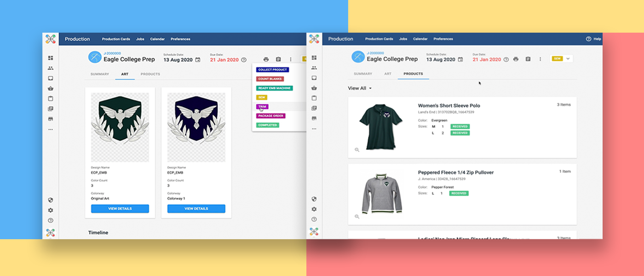Select the Collect Product status option
The width and height of the screenshot is (644, 276).
(x=273, y=70)
